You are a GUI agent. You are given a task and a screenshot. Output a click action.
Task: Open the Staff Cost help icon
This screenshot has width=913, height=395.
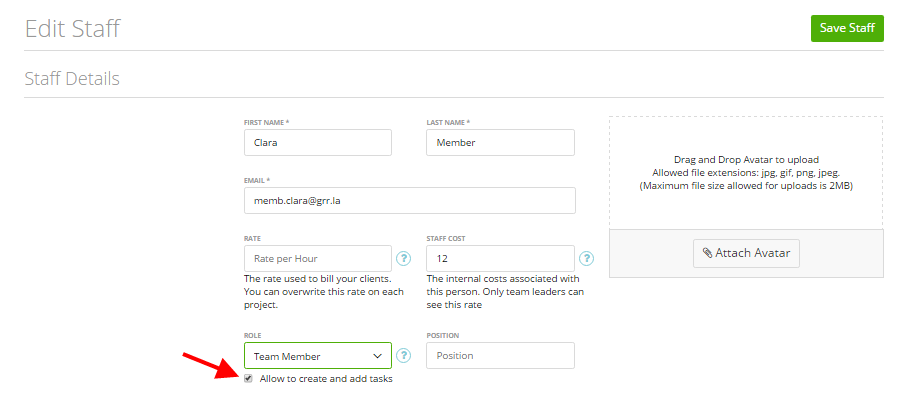(x=586, y=258)
